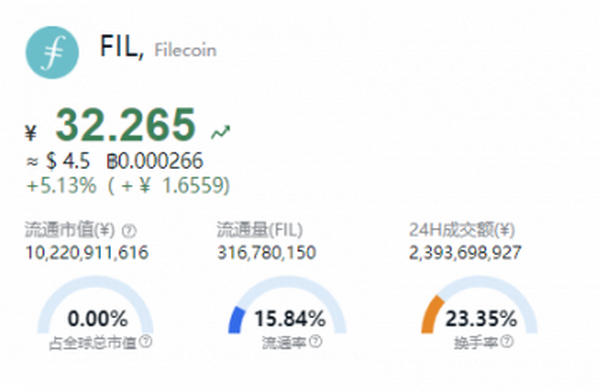Click the +5.13% price change text
Screen dimensions: 600x392
pos(61,186)
